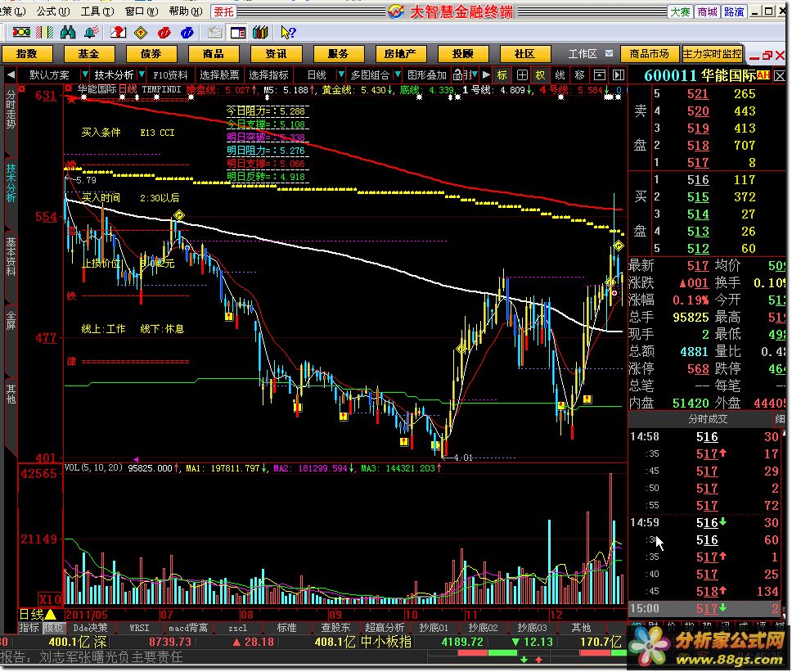The image size is (792, 672).
Task: Click the 指数 yellow button
Action: click(27, 53)
